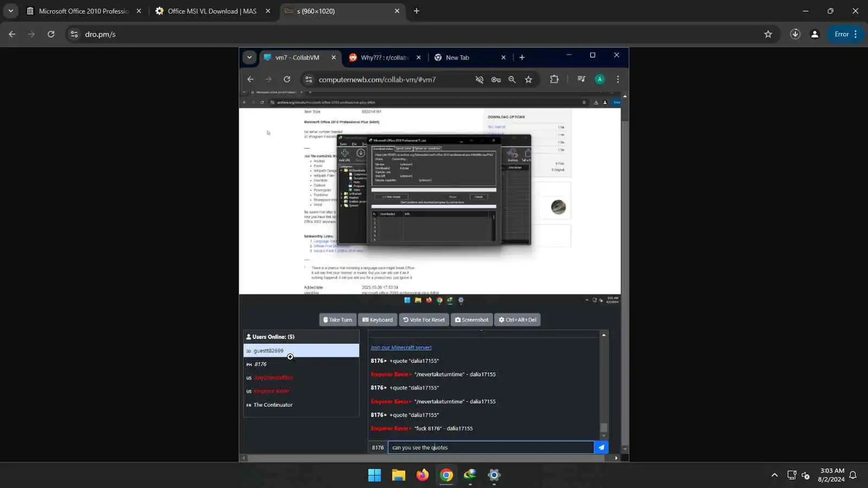Close the s (960×1020) tab
Viewport: 868px width, 488px height.
coord(397,11)
